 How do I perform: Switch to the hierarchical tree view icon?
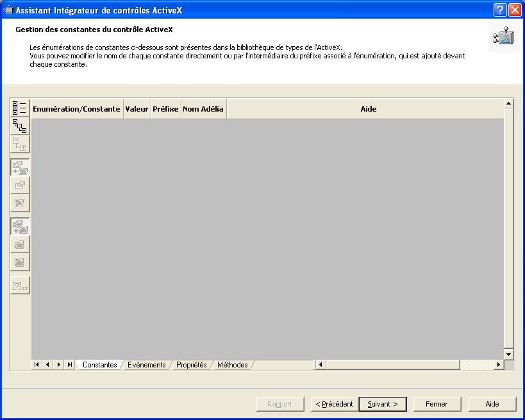(x=20, y=126)
